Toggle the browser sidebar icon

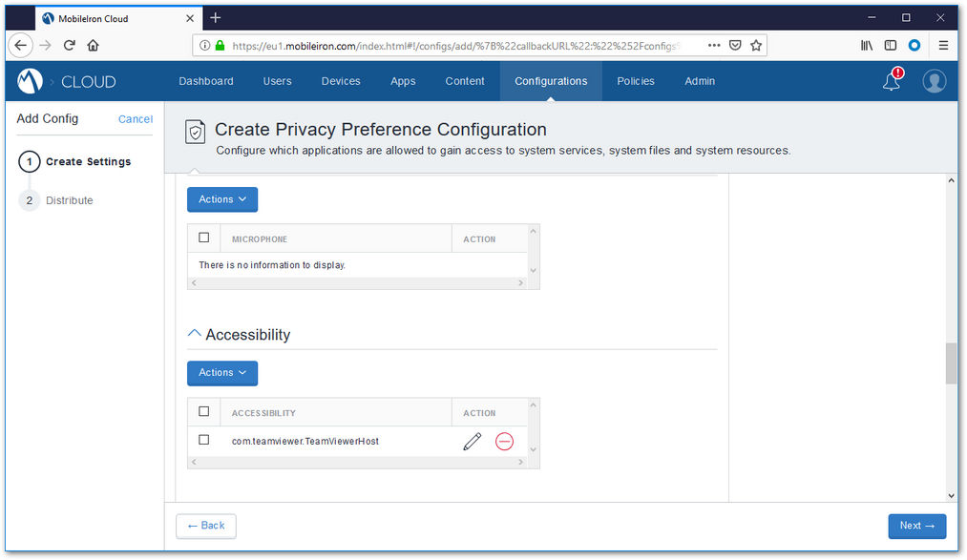891,45
